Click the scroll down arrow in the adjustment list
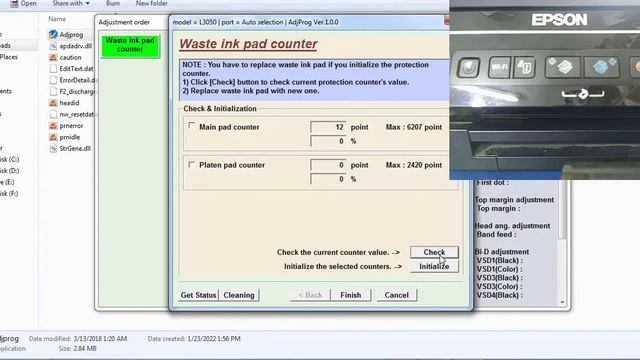This screenshot has width=640, height=360. pos(562,302)
